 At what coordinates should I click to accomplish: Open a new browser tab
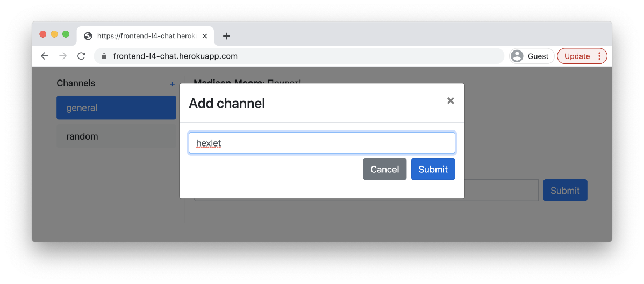pos(226,36)
